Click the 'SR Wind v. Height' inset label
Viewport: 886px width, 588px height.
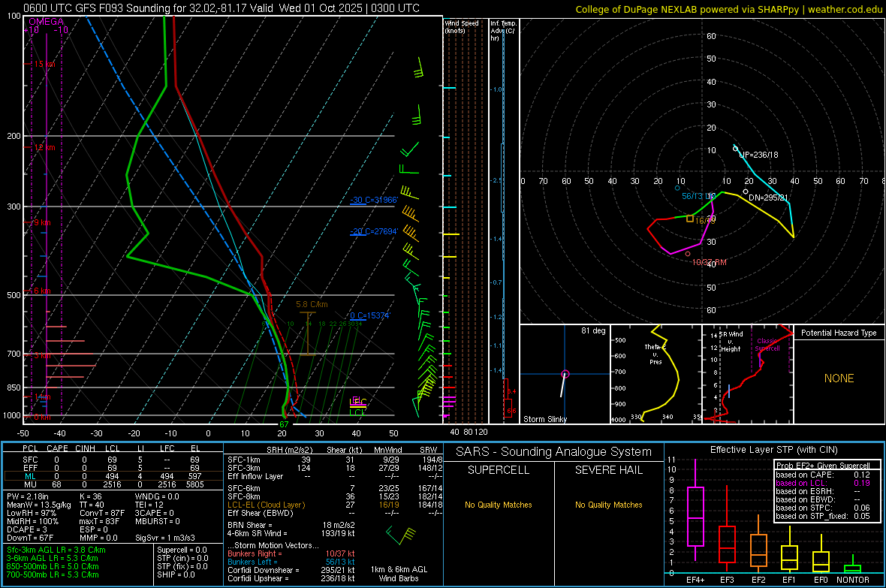pyautogui.click(x=731, y=342)
